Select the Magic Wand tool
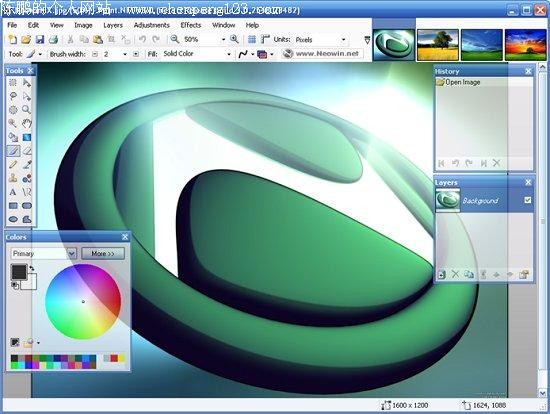 click(13, 123)
